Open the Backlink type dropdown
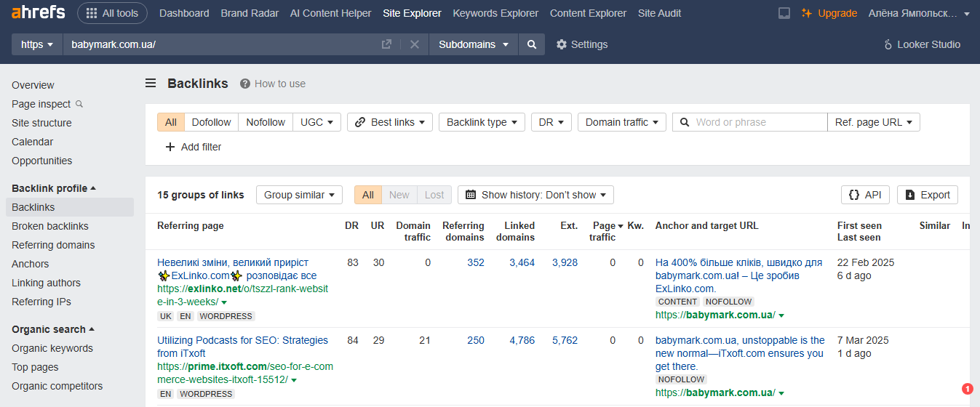This screenshot has width=980, height=407. (482, 122)
